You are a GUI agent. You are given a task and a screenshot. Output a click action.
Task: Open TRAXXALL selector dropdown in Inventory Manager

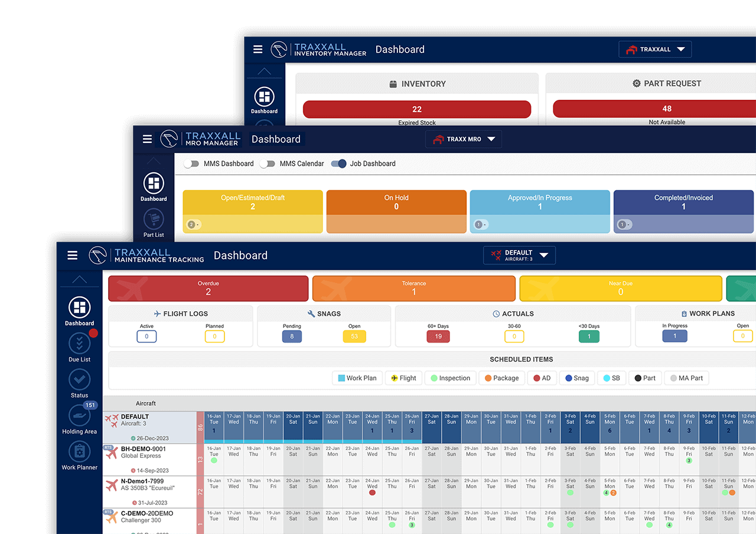[x=655, y=50]
